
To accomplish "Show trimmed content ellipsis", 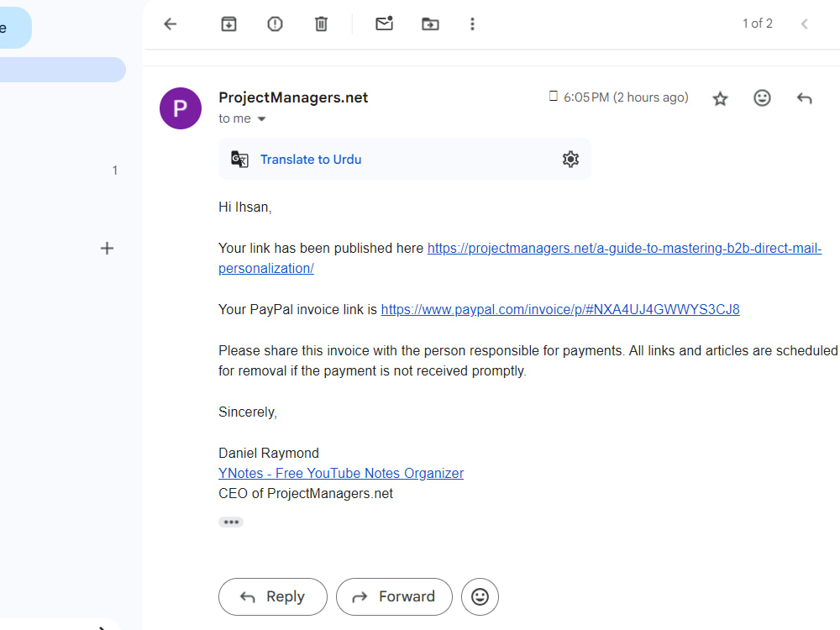I will [x=231, y=522].
